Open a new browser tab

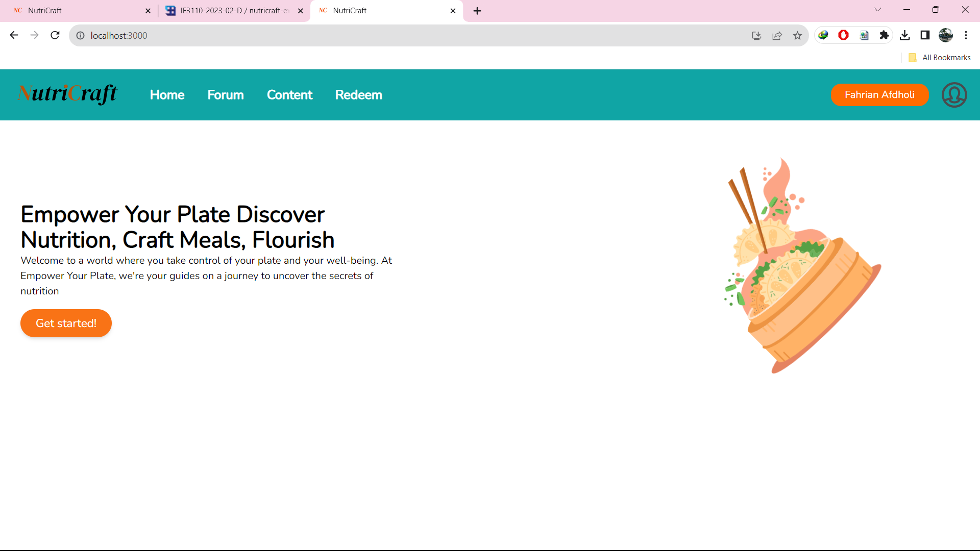point(477,11)
